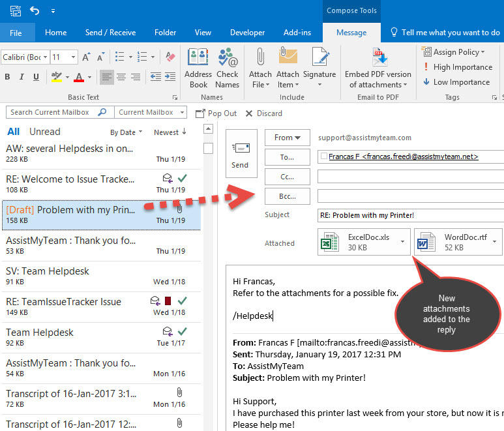This screenshot has height=431, width=504.
Task: Open the font size dropdown
Action: 73,57
